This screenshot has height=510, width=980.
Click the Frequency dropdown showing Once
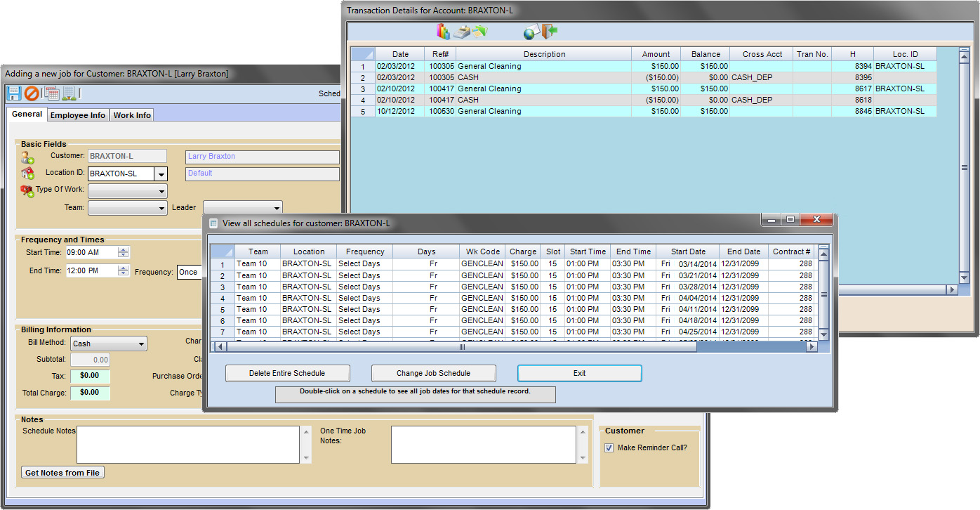click(190, 272)
